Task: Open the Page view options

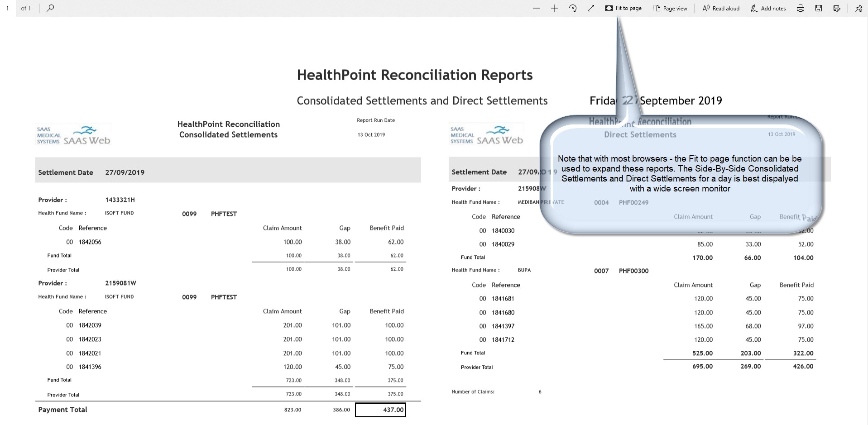Action: coord(670,8)
